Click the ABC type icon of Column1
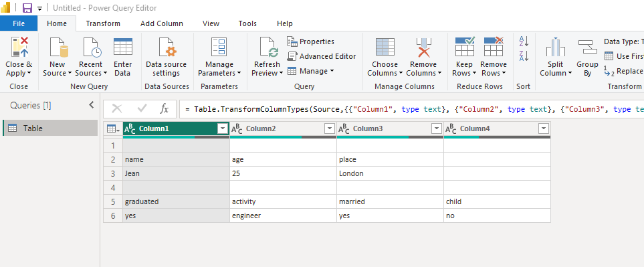644x267 pixels. (x=130, y=129)
